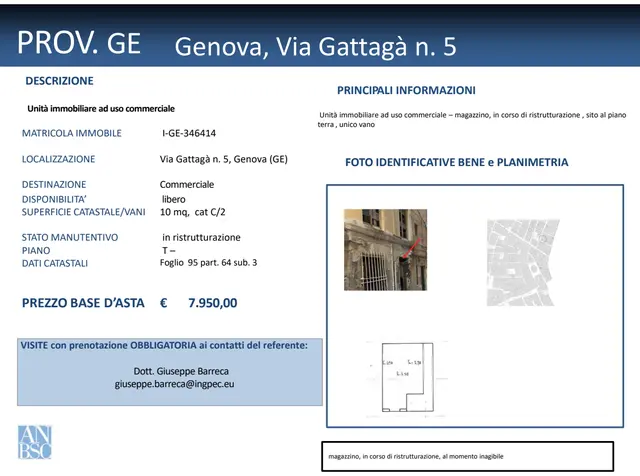Select the value 10 mq, cat C/2
The width and height of the screenshot is (640, 476).
coord(193,212)
